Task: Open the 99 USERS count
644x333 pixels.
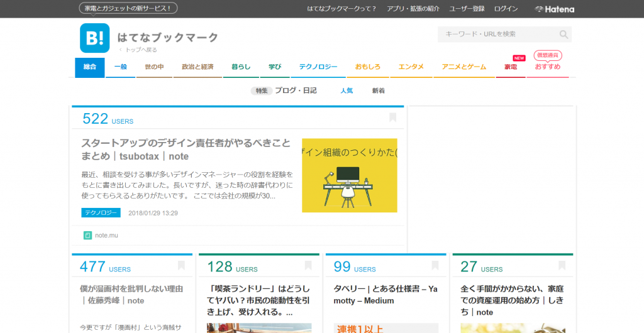Action: point(355,267)
